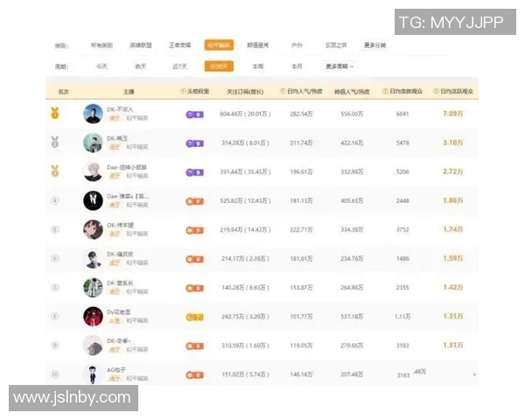525x420 pixels.
Task: Click the 6691 noble viewers value
Action: (x=402, y=114)
